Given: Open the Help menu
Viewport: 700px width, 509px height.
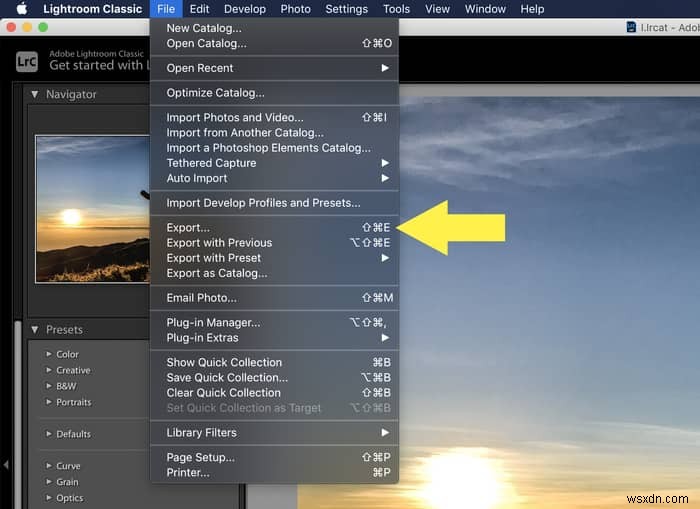Looking at the screenshot, I should (532, 9).
